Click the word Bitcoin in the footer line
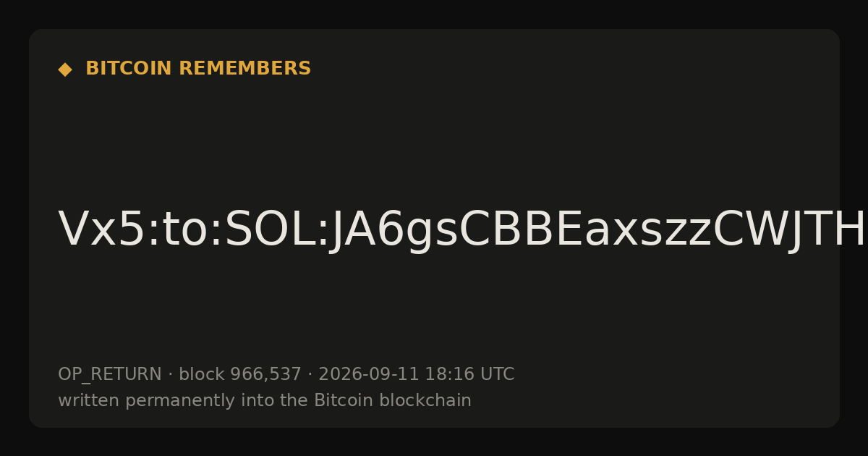This screenshot has width=868, height=456. pyautogui.click(x=339, y=400)
